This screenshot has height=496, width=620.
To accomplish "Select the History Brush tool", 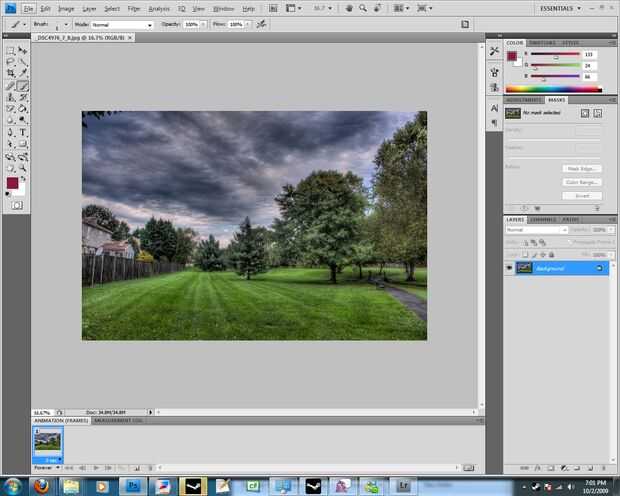I will [23, 97].
